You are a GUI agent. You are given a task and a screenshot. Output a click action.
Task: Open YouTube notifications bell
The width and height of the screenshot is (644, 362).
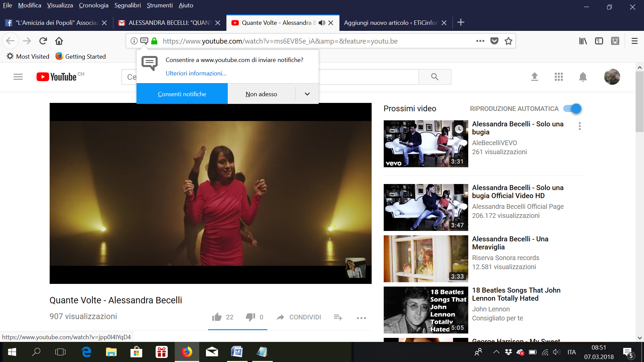tap(583, 77)
